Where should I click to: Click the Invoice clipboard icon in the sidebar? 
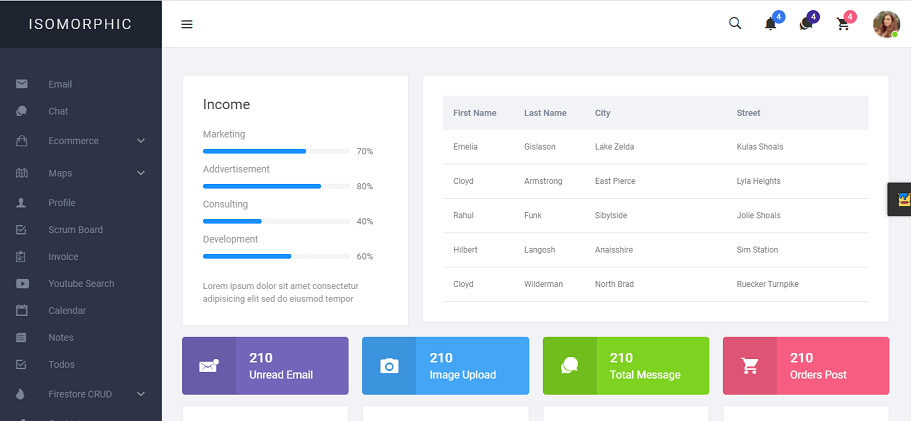[x=21, y=256]
